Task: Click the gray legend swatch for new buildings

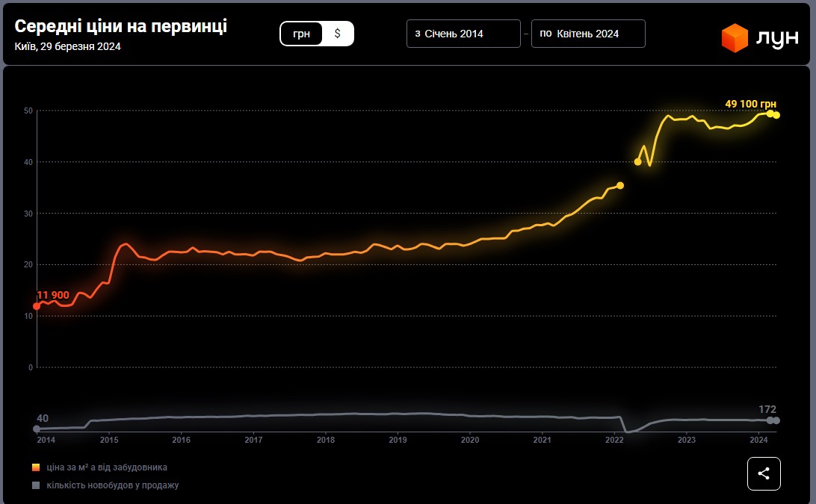Action: (36, 485)
